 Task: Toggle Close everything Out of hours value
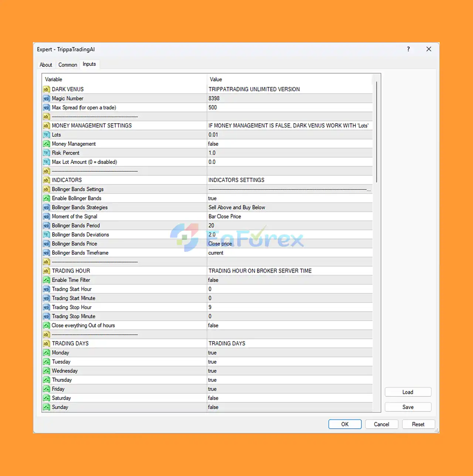[x=290, y=325]
